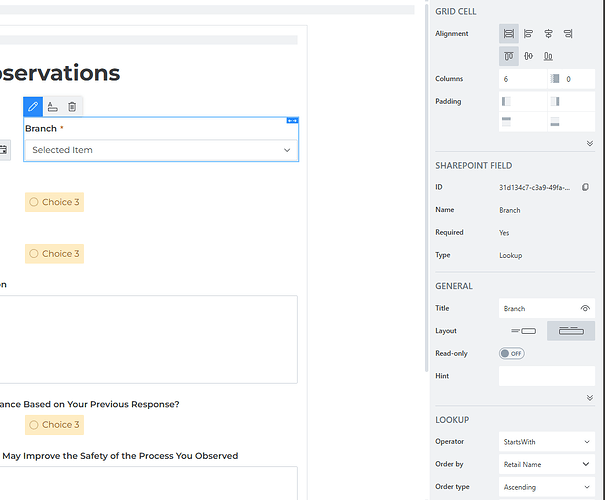Open the Order by Retail Name dropdown
The height and width of the screenshot is (500, 605).
546,464
